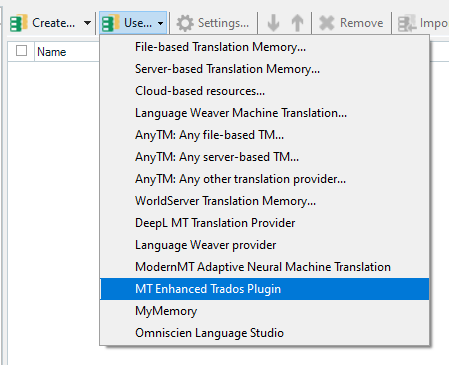Pick AnyTM: Any server-based TM...

pyautogui.click(x=265, y=157)
